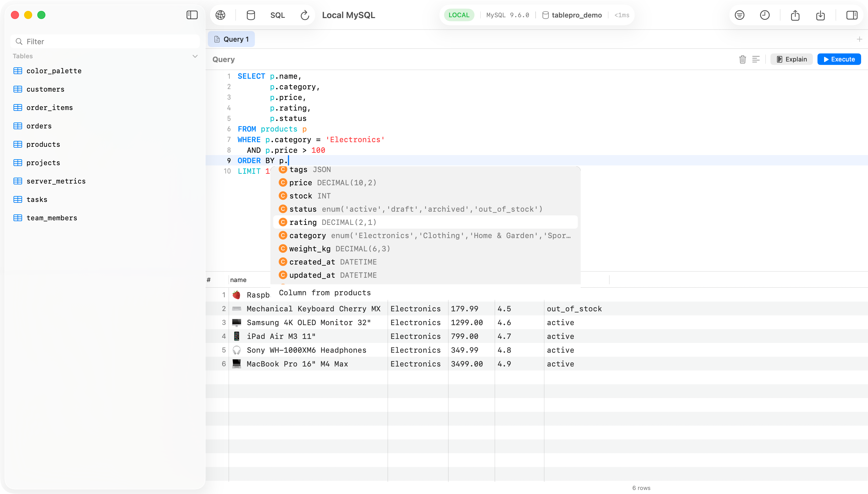Viewport: 868px width, 494px height.
Task: Click the share/export icon in top right
Action: click(x=795, y=16)
